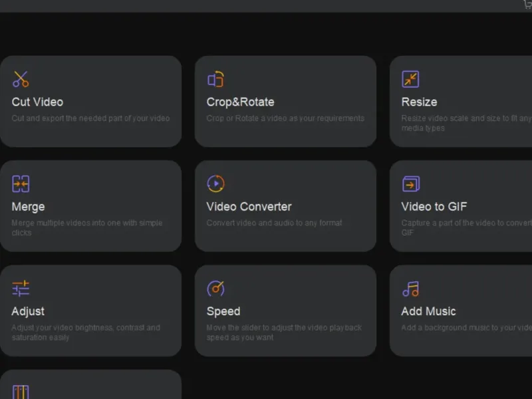Open the Cut Video title
Viewport: 532px width, 399px height.
(x=37, y=102)
